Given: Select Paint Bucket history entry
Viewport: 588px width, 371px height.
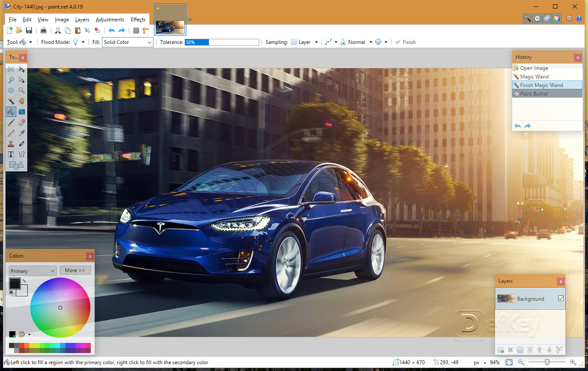Looking at the screenshot, I should tap(547, 94).
